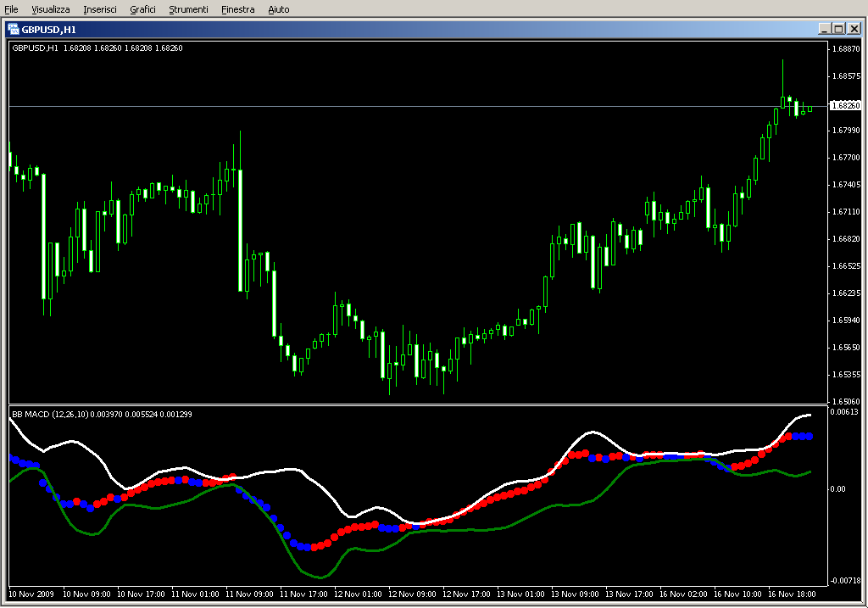Click the -0.00718 indicator scale value

(x=845, y=580)
